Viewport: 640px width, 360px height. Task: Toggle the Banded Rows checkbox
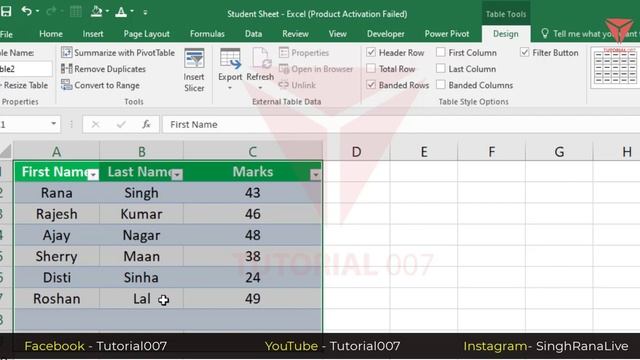(371, 85)
